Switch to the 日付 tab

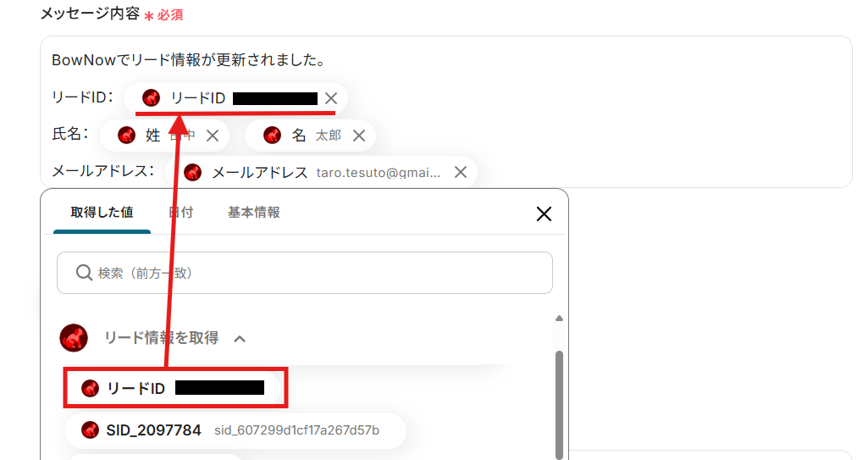(181, 213)
